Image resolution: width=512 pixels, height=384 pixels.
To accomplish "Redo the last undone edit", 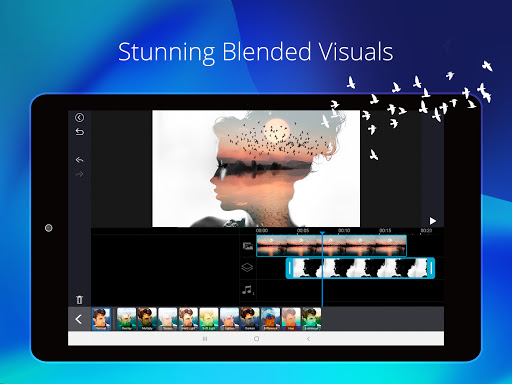I will (79, 174).
